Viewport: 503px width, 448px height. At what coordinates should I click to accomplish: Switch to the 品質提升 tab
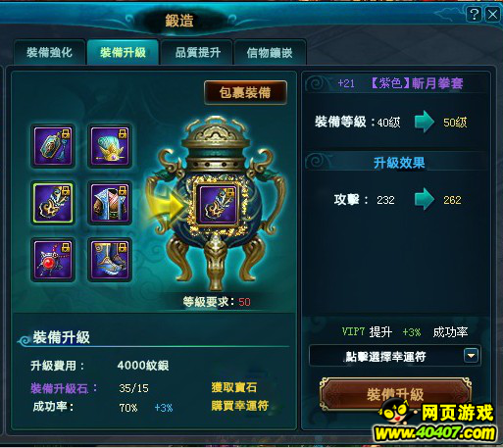198,52
